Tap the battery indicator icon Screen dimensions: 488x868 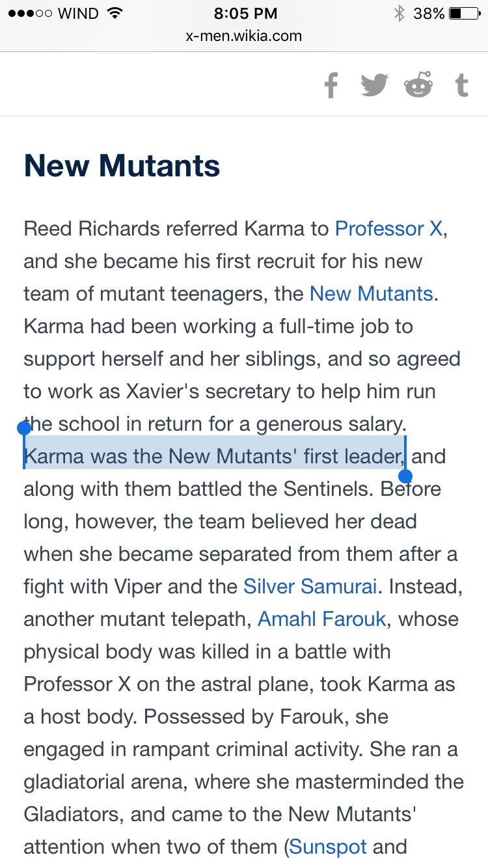point(464,13)
